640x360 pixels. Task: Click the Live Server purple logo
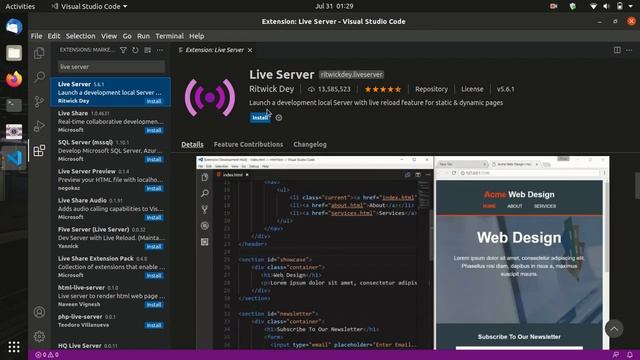[x=210, y=98]
